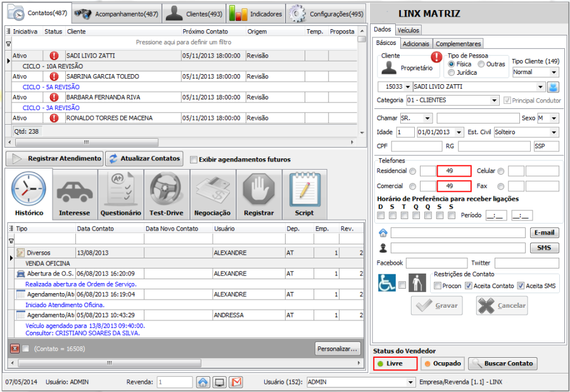
Task: Open the Usuário (152) ADMIN dropdown
Action: click(x=410, y=382)
